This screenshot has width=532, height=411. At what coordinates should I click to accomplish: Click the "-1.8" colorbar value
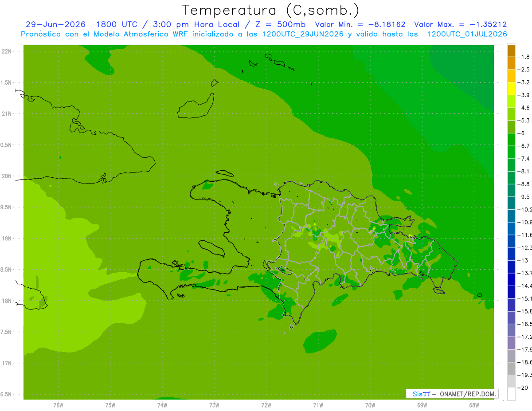tap(524, 57)
